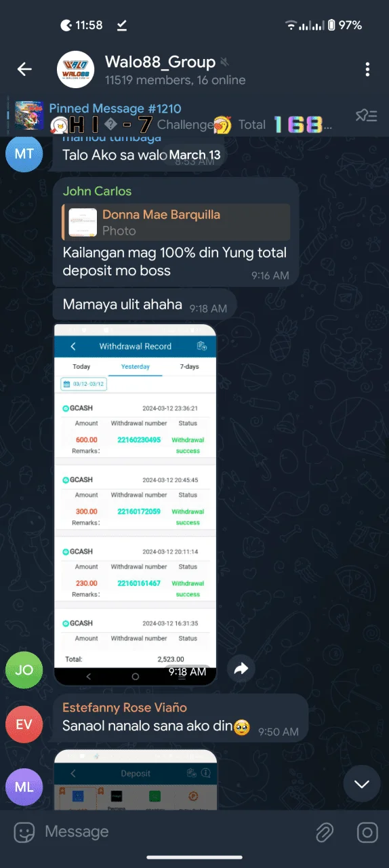Screen dimensions: 389x868
Task: Tap the attachment paperclip icon
Action: [x=325, y=831]
